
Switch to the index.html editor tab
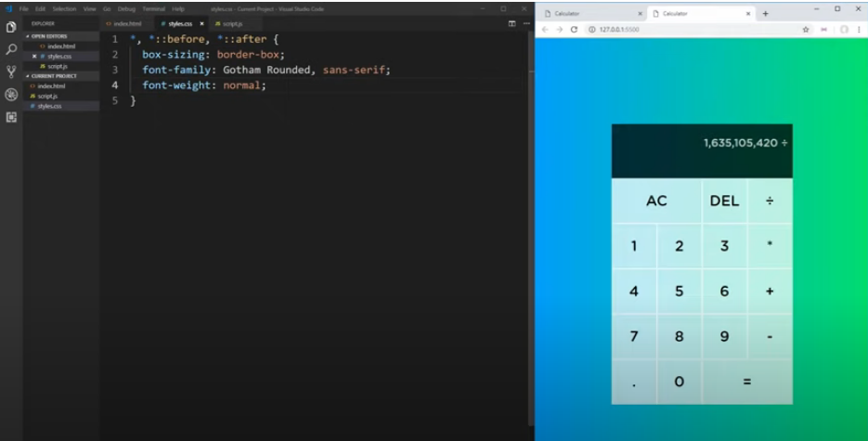(x=127, y=23)
